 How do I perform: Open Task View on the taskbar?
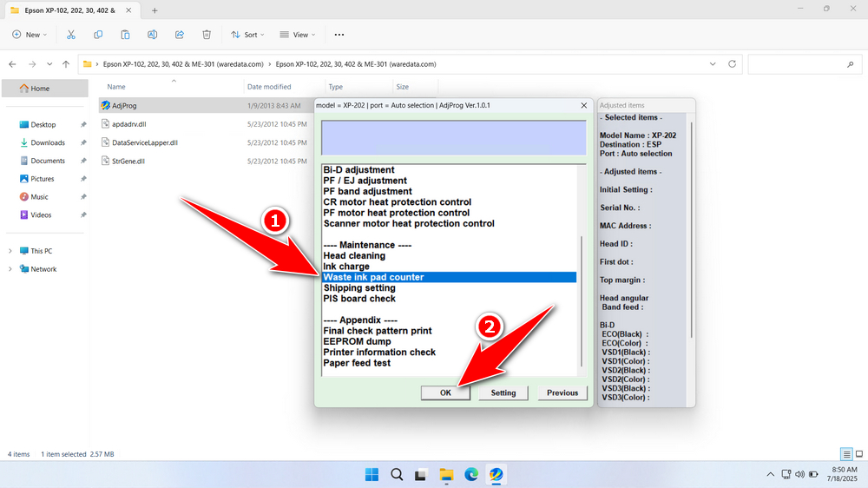tap(421, 475)
